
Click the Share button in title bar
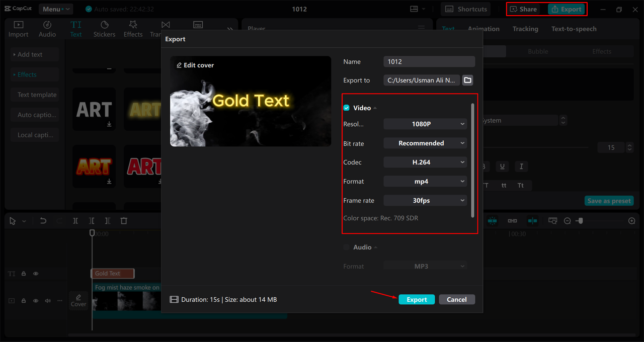[524, 9]
